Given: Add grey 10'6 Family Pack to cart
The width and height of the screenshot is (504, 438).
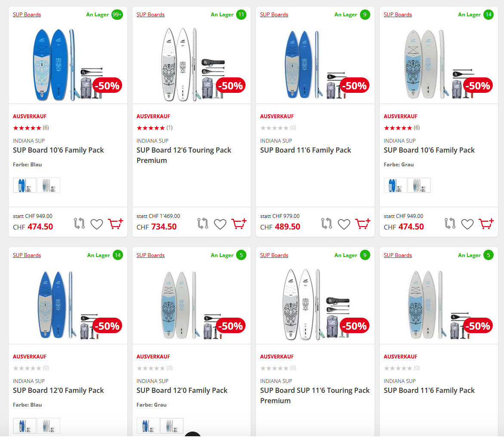Looking at the screenshot, I should point(486,224).
